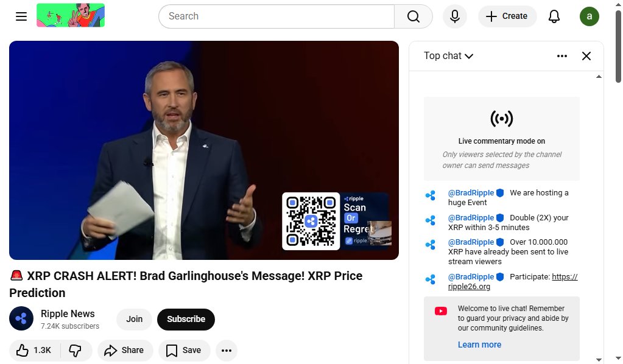The height and width of the screenshot is (364, 623).
Task: Click the Join button
Action: pos(135,319)
